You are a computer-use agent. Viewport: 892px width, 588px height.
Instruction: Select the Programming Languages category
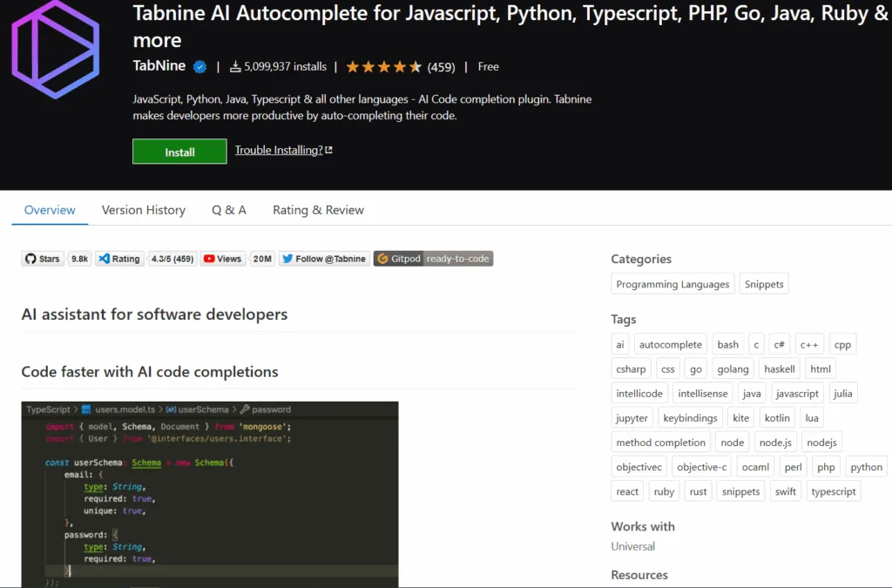point(672,284)
